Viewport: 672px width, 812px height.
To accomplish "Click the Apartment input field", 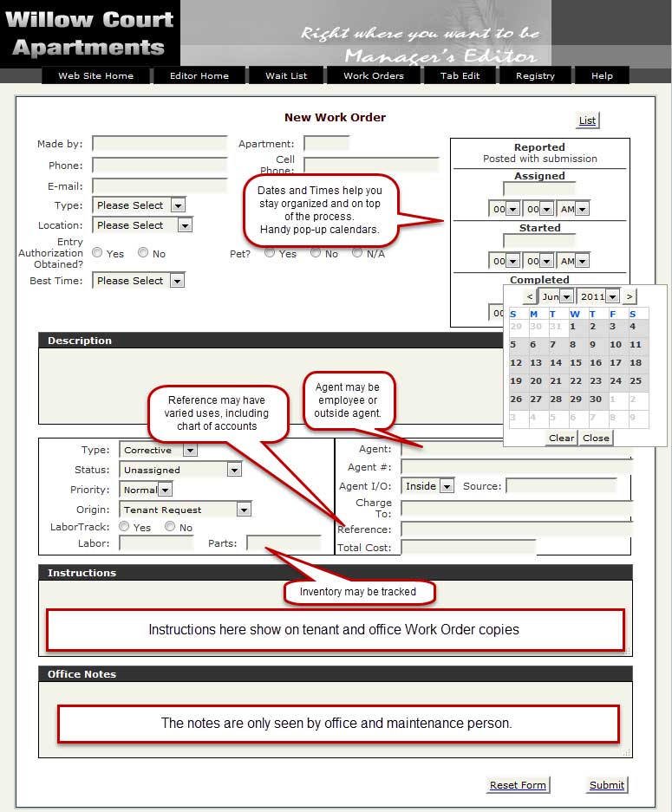I will [326, 144].
